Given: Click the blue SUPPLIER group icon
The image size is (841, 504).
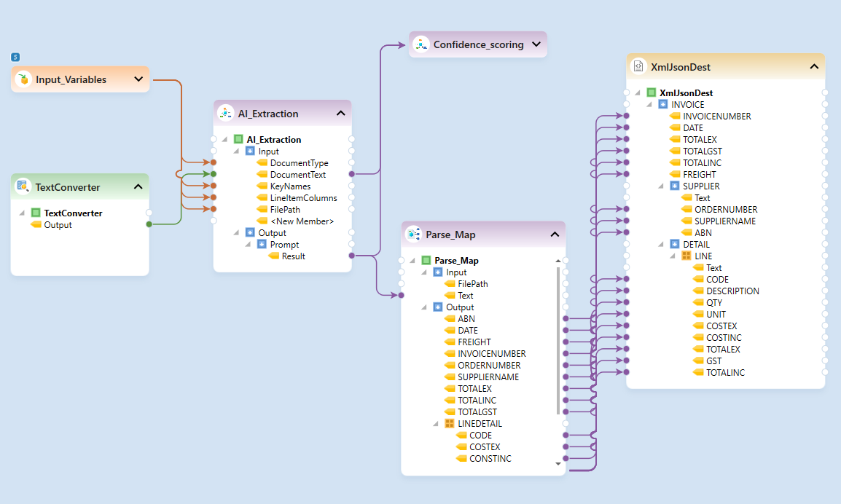Looking at the screenshot, I should tap(675, 186).
